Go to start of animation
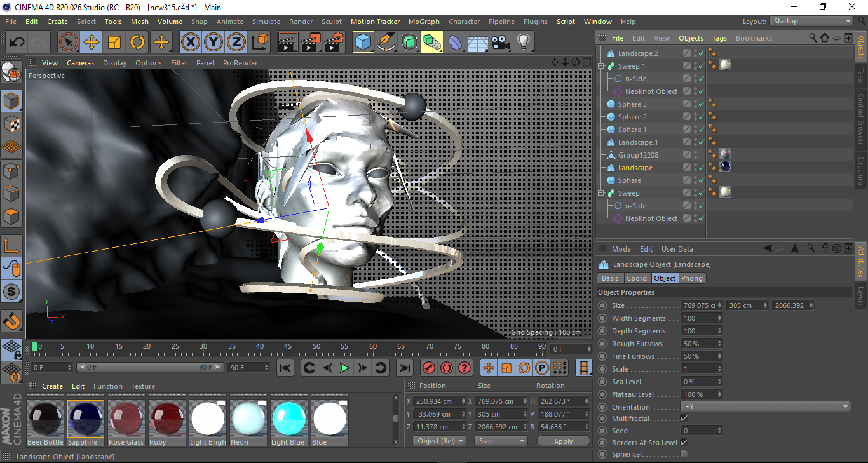This screenshot has height=463, width=868. point(285,368)
